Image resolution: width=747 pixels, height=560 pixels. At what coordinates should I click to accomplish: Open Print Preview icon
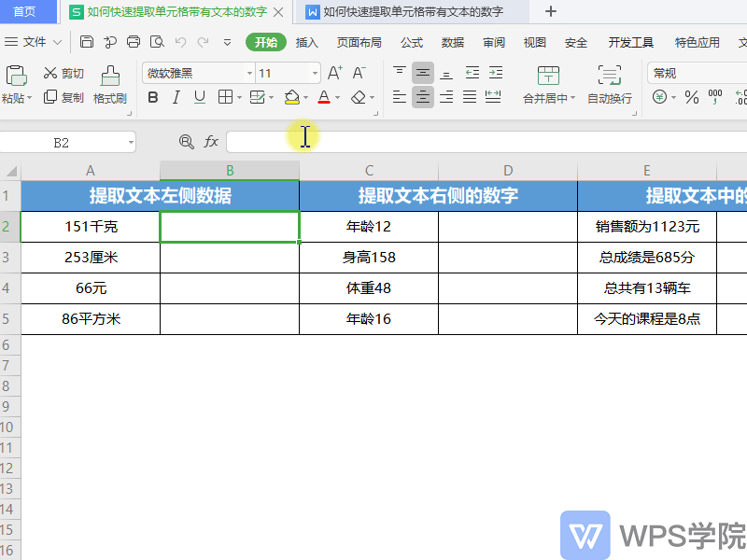pos(157,42)
